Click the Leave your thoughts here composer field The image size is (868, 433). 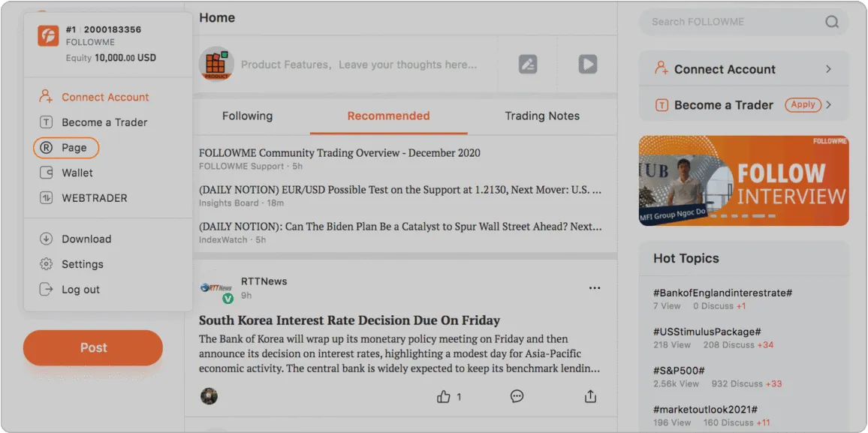(x=359, y=65)
